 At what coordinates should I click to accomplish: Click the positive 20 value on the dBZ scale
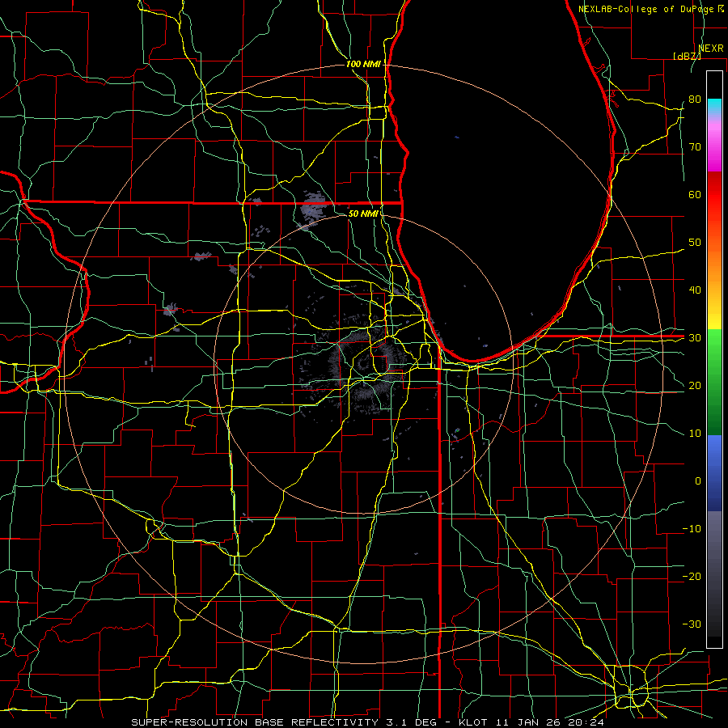click(x=695, y=385)
